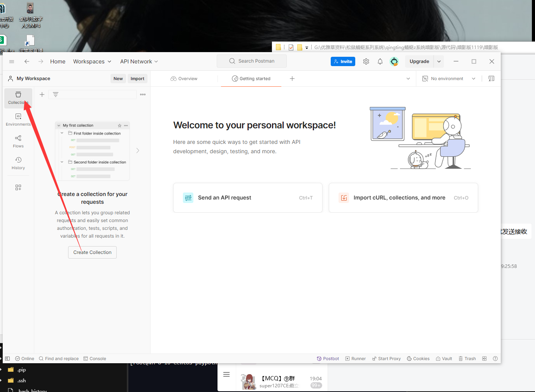The width and height of the screenshot is (535, 392).
Task: Choose Import cURL, collections, and more
Action: click(x=403, y=198)
